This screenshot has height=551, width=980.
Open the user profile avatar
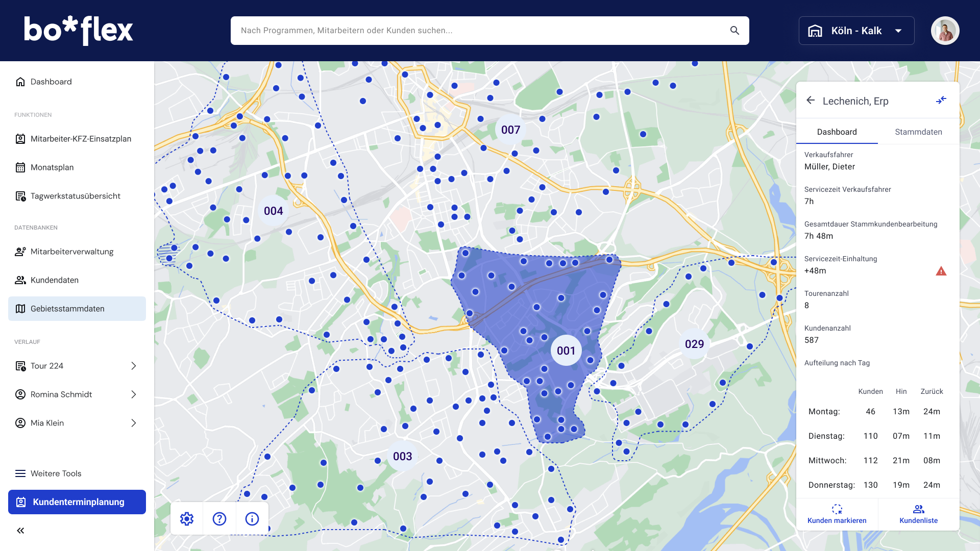(x=945, y=31)
